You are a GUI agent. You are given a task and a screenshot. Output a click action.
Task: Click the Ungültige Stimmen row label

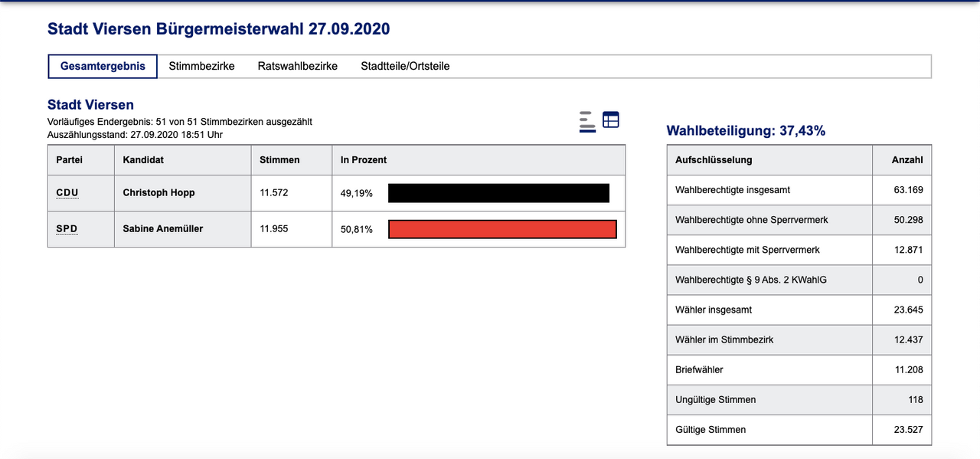[716, 399]
